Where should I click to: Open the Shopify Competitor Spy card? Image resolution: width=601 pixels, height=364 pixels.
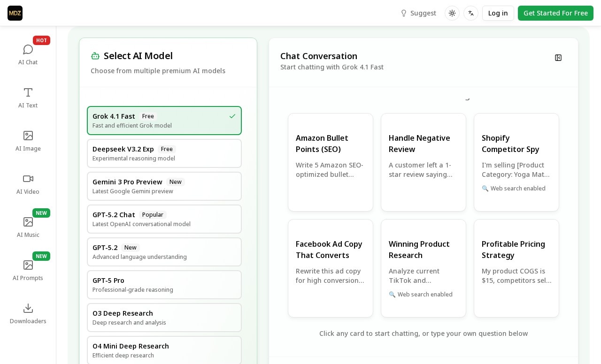[516, 162]
